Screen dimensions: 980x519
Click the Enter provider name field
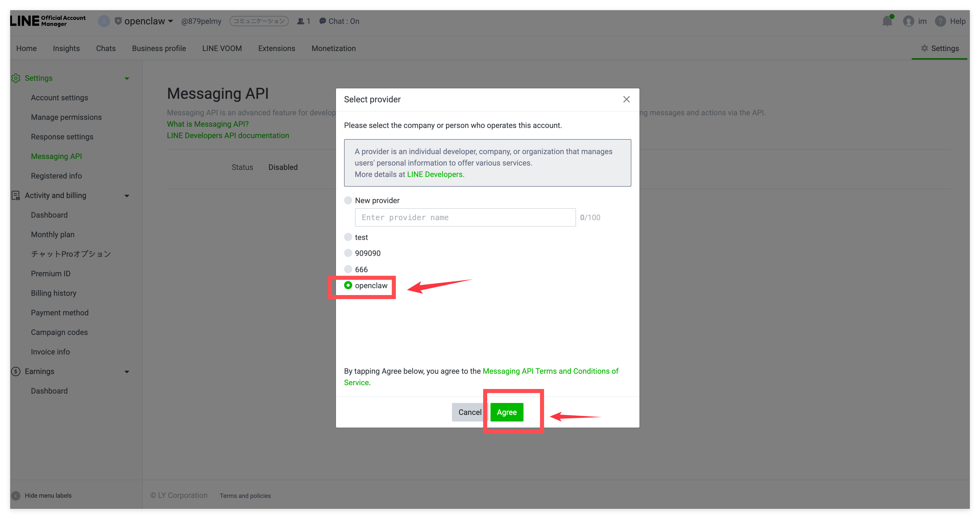[465, 217]
